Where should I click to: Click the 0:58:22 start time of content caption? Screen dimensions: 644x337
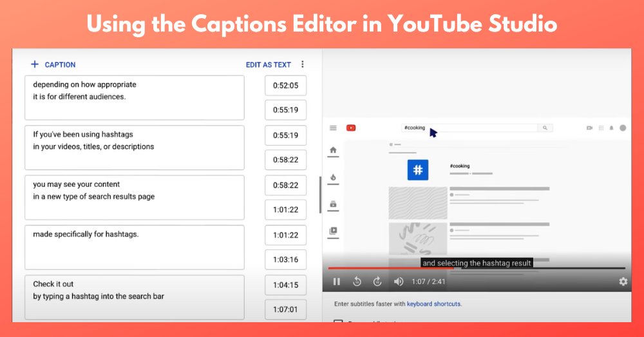coord(285,186)
